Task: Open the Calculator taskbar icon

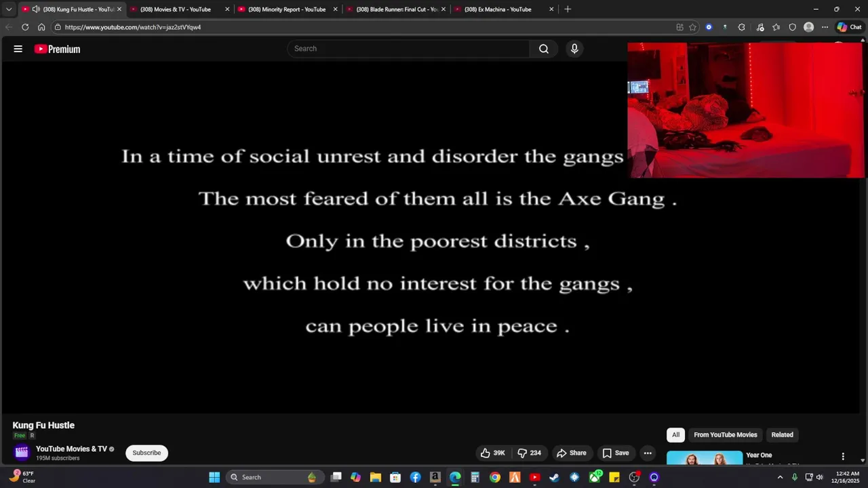Action: 475,477
